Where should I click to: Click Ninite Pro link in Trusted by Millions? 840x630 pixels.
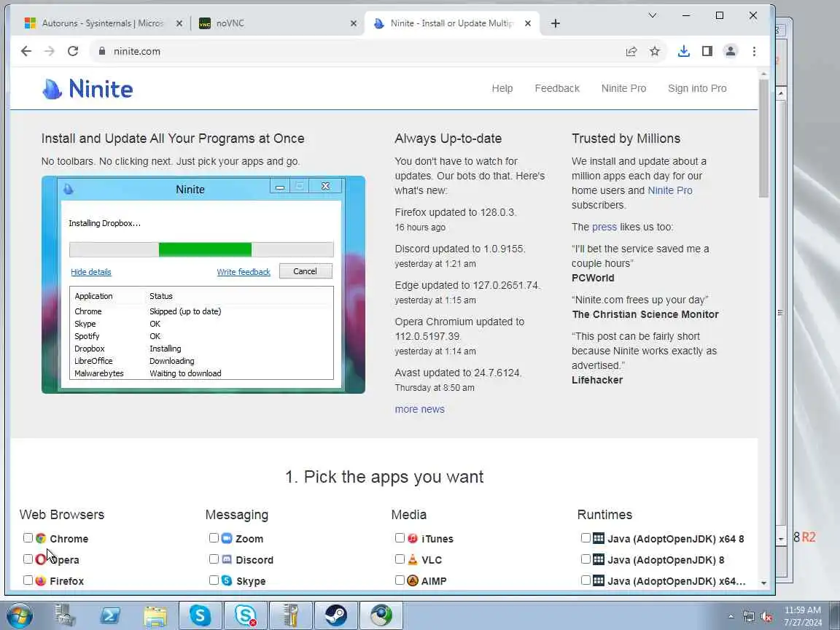point(669,191)
